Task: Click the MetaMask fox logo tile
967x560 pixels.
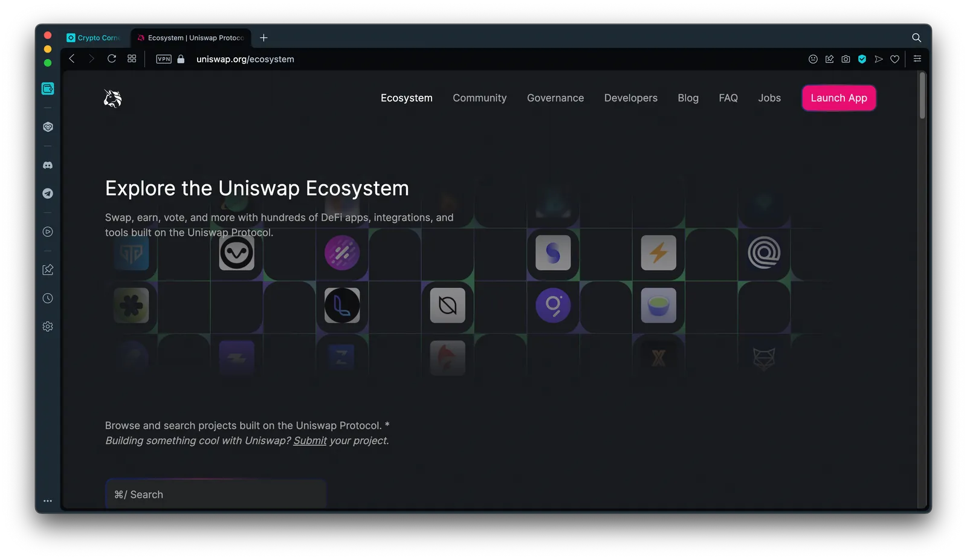Action: click(764, 358)
